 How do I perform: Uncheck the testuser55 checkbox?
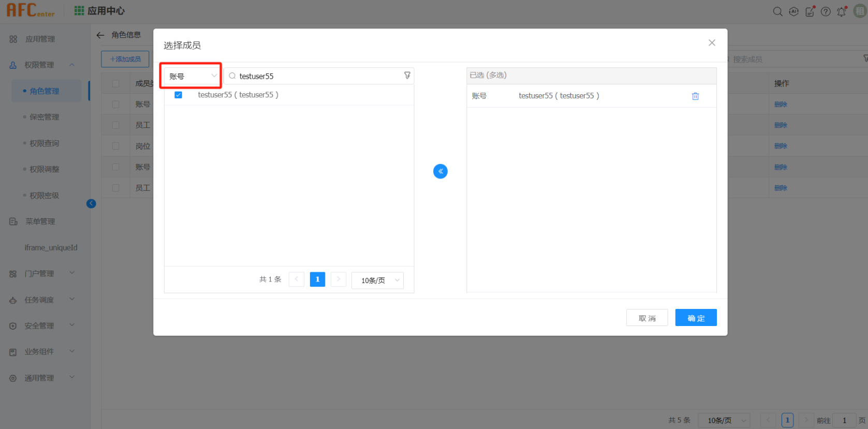pyautogui.click(x=179, y=95)
